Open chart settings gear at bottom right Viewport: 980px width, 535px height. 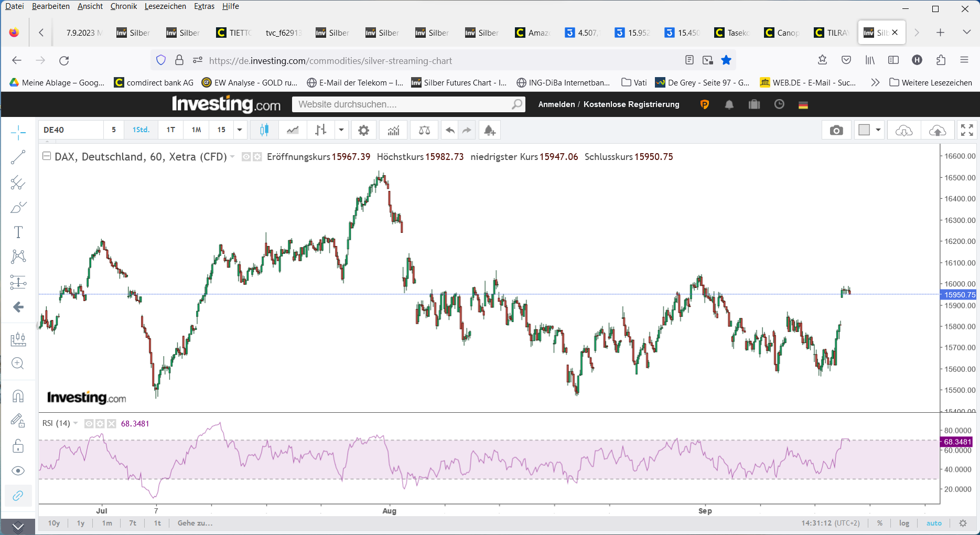click(963, 523)
